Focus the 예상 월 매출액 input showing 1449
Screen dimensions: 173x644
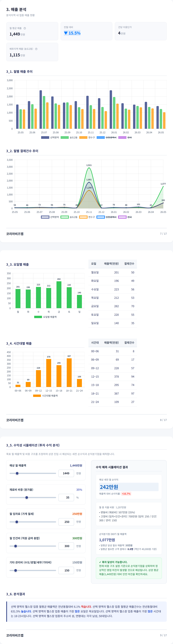(x=66, y=473)
